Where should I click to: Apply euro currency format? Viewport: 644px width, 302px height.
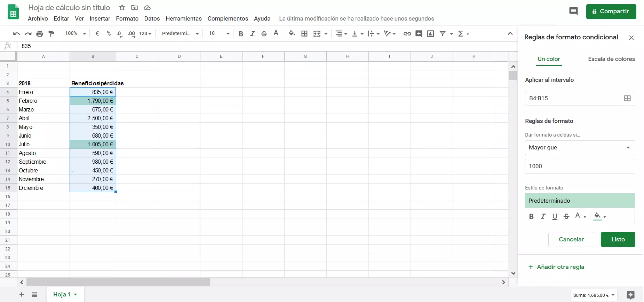[x=97, y=34]
